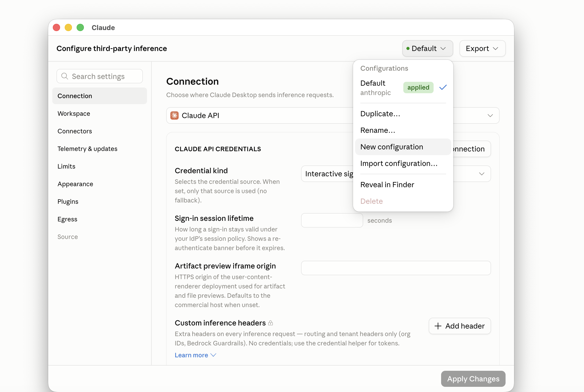Screen dimensions: 584x392
Task: Click the Configurations menu heading
Action: click(384, 68)
